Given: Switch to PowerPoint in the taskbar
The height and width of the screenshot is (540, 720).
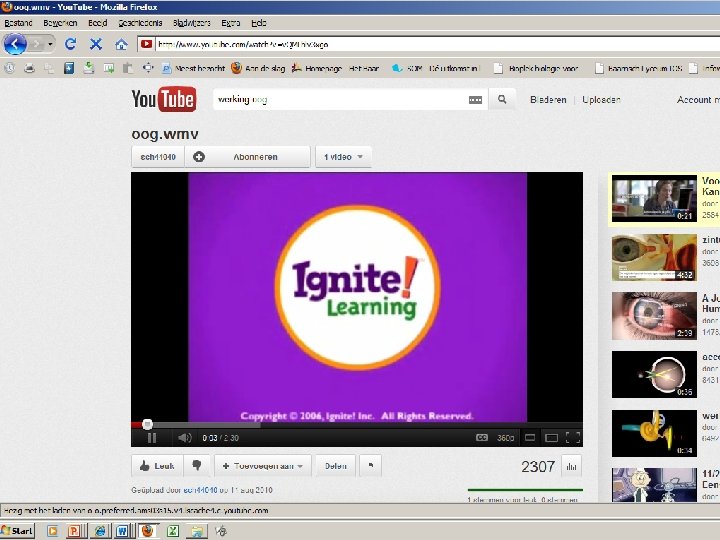Looking at the screenshot, I should coord(74,531).
